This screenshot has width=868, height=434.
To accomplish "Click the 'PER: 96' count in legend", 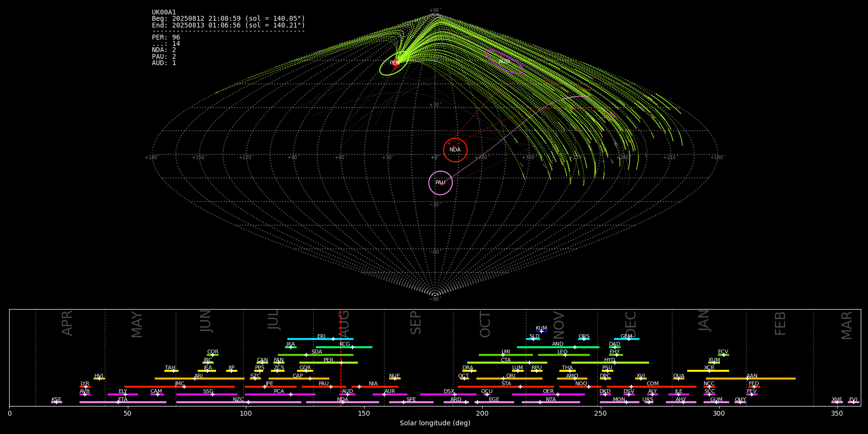I will [166, 38].
